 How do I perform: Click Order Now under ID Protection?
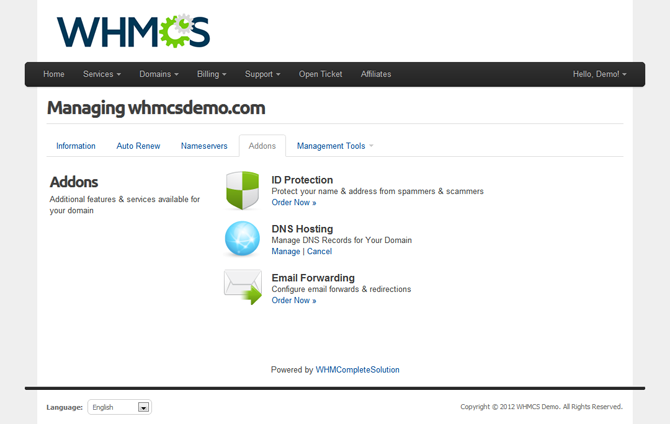[294, 203]
